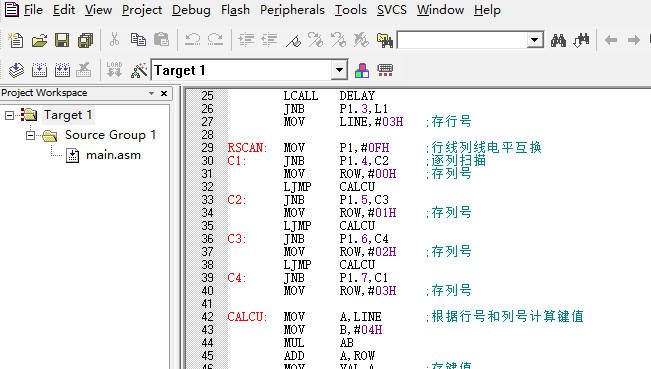This screenshot has height=369, width=651.
Task: Click the toolbar icon right of Components
Action: pyautogui.click(x=385, y=70)
